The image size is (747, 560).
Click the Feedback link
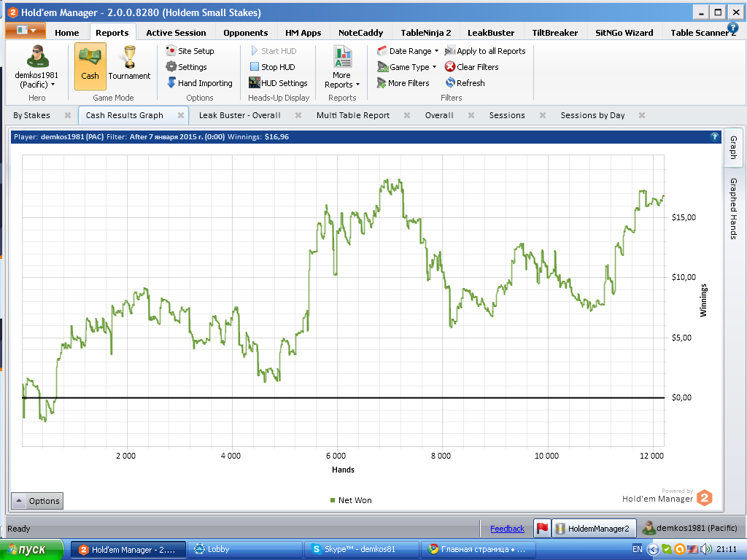[507, 528]
